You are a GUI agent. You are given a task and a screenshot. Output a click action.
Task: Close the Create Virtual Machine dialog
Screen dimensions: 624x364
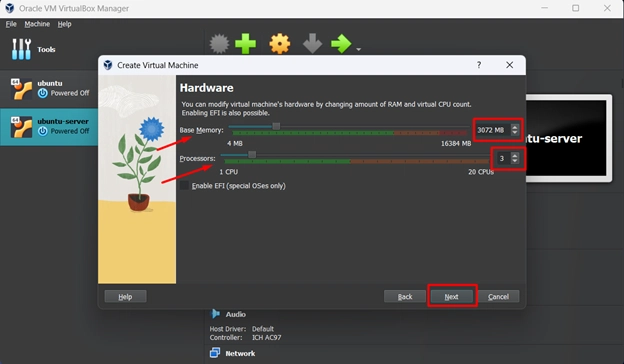tap(509, 65)
